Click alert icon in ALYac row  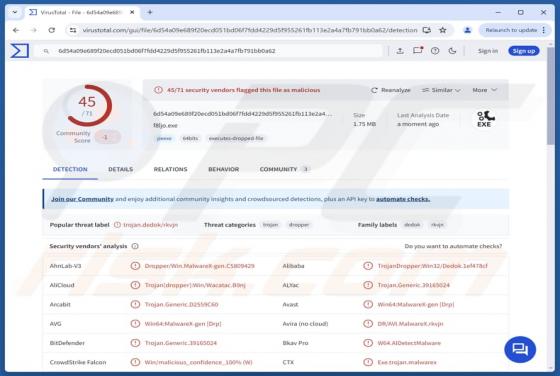[368, 285]
